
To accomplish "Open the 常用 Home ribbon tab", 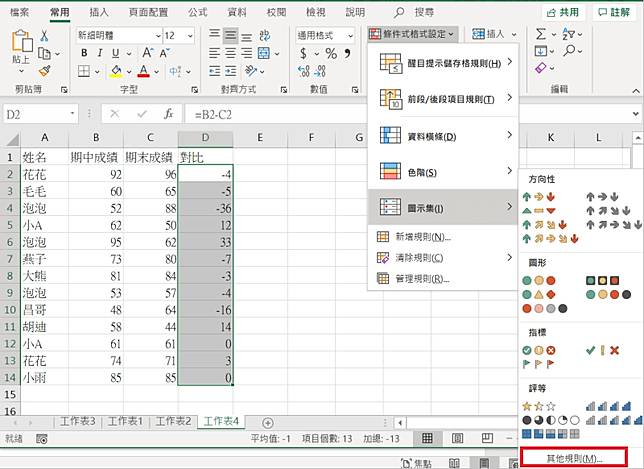I will [x=60, y=12].
